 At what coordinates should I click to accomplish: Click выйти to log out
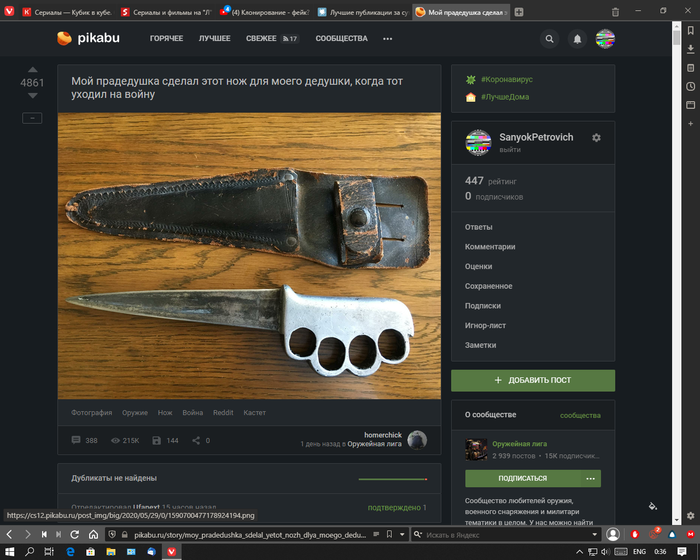510,150
